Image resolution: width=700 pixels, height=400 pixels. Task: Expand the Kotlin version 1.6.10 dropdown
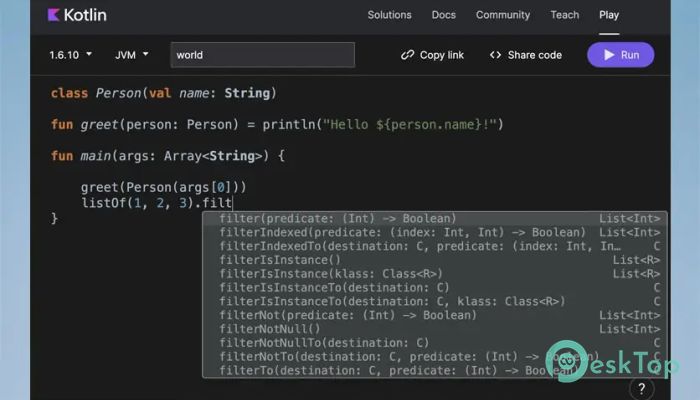point(71,55)
